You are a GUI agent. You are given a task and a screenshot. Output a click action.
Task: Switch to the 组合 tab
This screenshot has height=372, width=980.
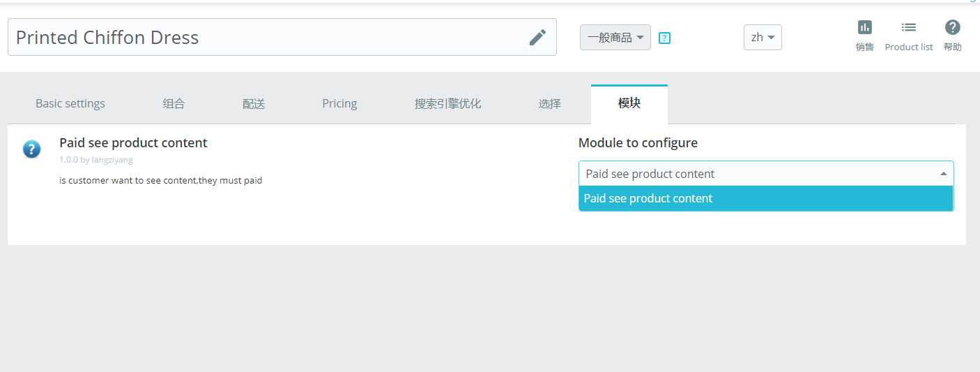pos(174,103)
